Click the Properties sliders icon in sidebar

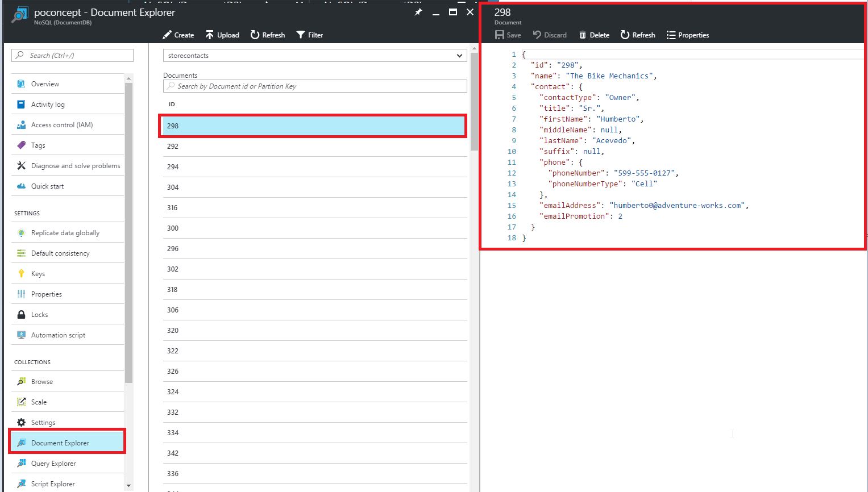[x=21, y=294]
